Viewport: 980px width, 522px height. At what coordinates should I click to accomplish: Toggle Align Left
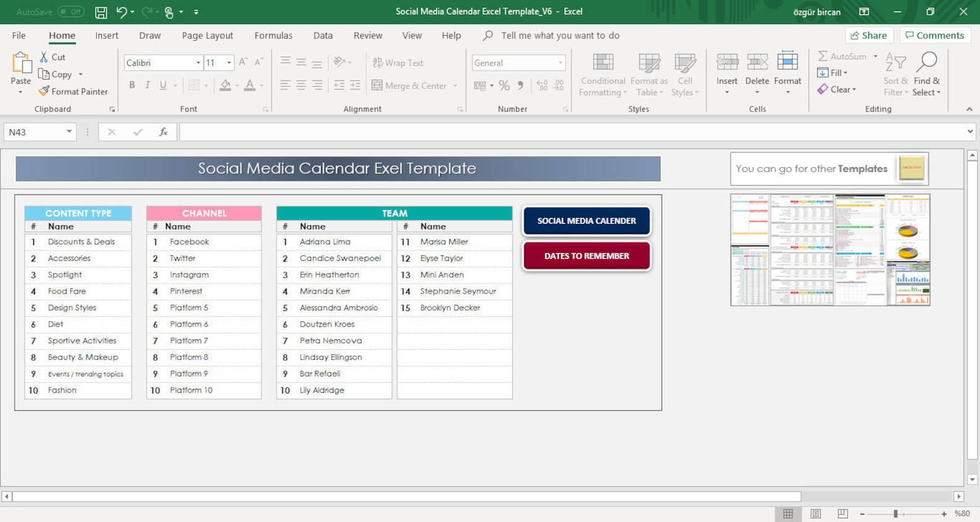point(285,86)
